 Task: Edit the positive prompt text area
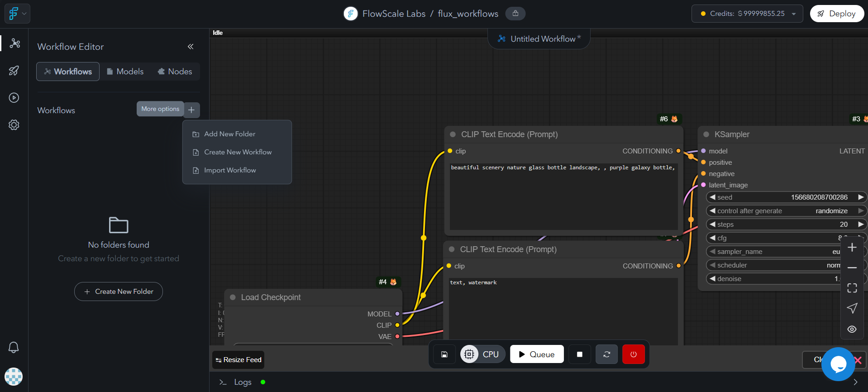(563, 196)
